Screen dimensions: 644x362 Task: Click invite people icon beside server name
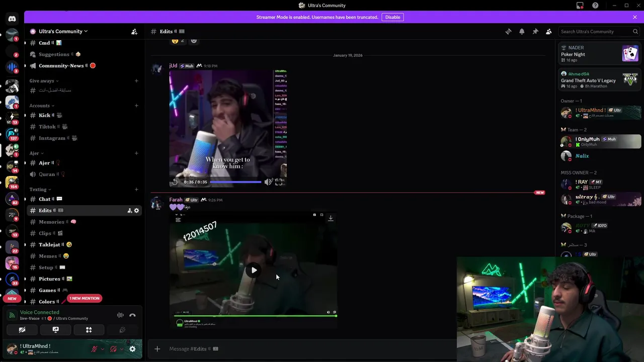coord(134,31)
